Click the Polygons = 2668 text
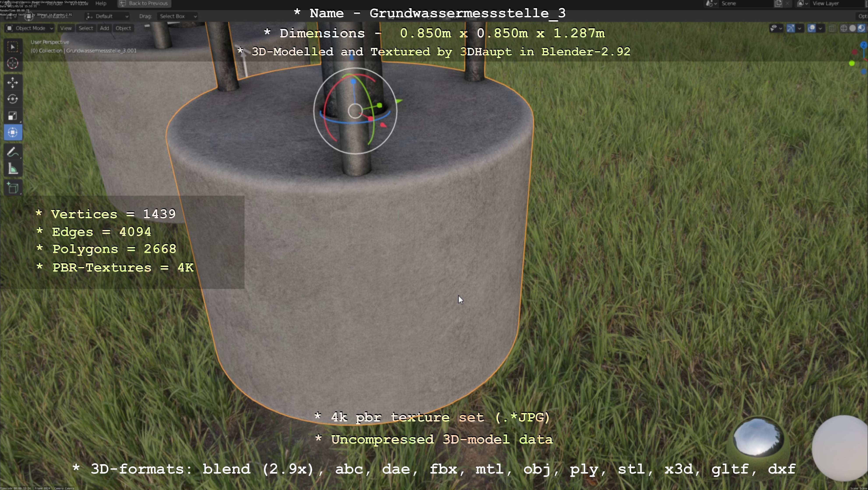This screenshot has height=490, width=868. click(x=106, y=249)
